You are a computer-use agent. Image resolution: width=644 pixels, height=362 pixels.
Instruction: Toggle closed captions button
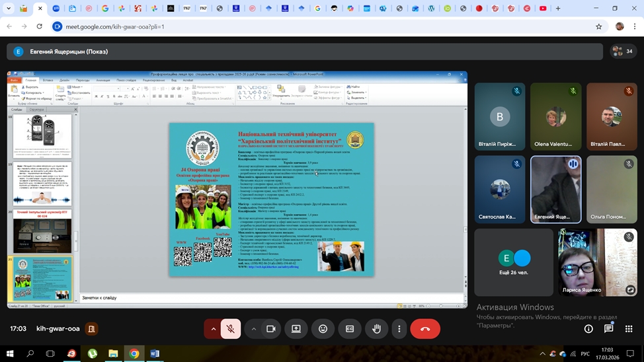pos(350,328)
